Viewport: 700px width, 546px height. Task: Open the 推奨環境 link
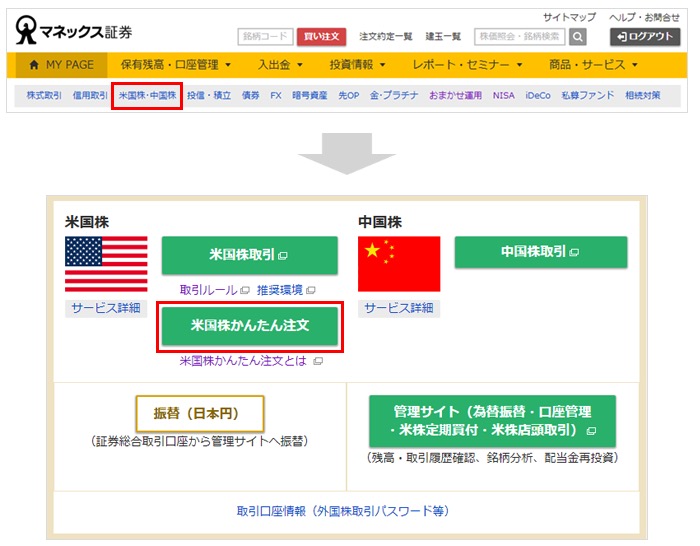(x=280, y=290)
